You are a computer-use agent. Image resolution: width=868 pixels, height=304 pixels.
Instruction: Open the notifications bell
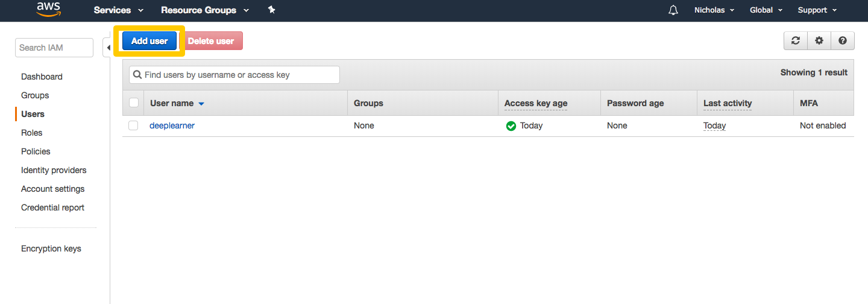point(673,10)
